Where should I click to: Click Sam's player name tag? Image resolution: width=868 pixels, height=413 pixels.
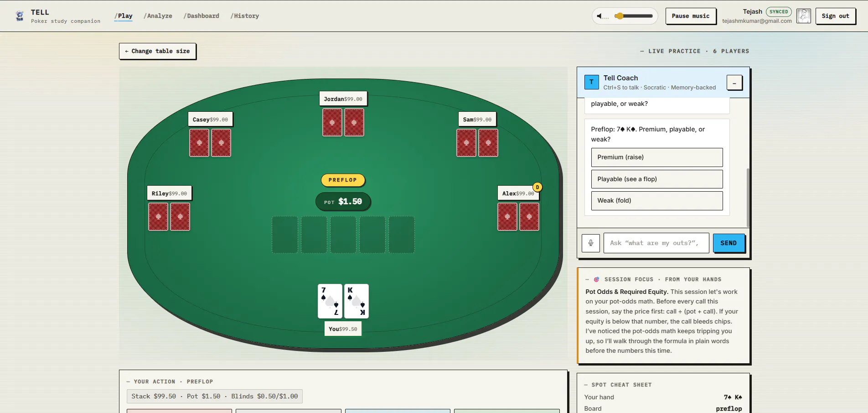click(x=477, y=120)
